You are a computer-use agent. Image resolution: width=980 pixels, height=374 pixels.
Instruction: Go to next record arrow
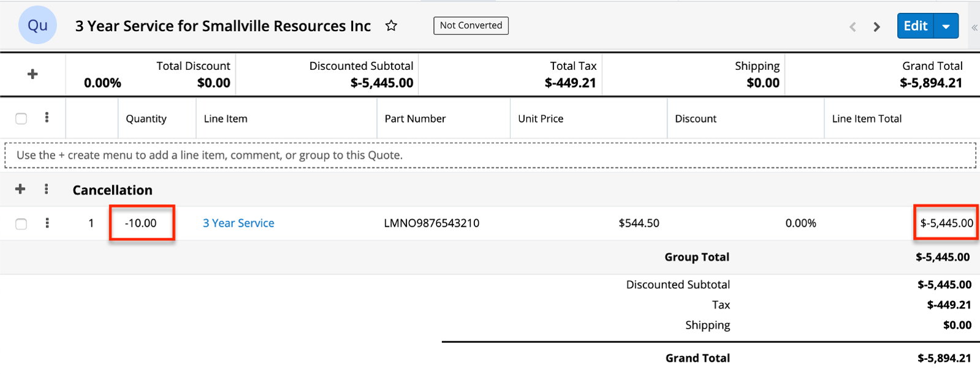[876, 26]
